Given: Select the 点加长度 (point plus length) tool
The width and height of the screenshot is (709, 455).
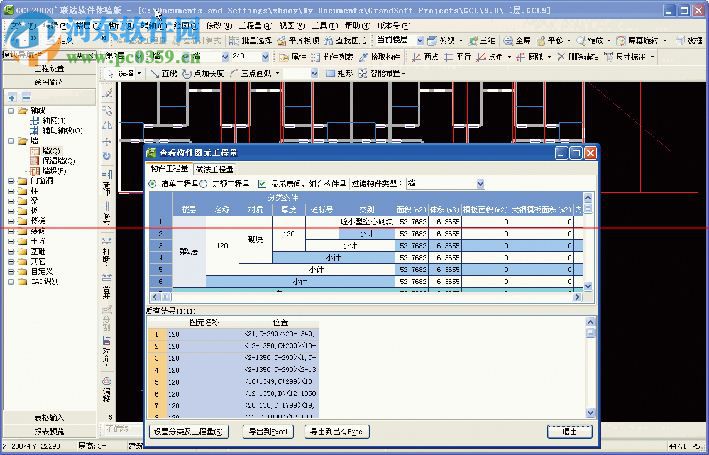Looking at the screenshot, I should pyautogui.click(x=202, y=74).
